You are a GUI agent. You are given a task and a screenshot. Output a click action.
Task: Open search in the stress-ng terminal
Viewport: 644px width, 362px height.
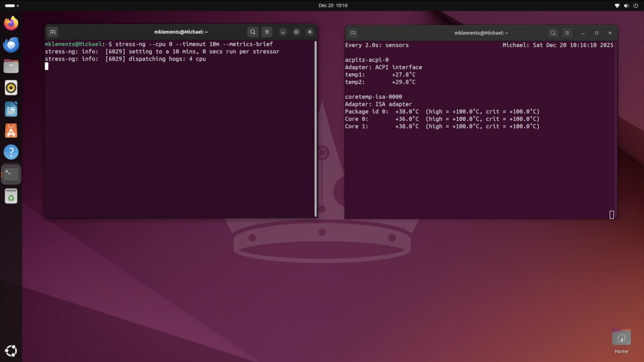pyautogui.click(x=253, y=32)
